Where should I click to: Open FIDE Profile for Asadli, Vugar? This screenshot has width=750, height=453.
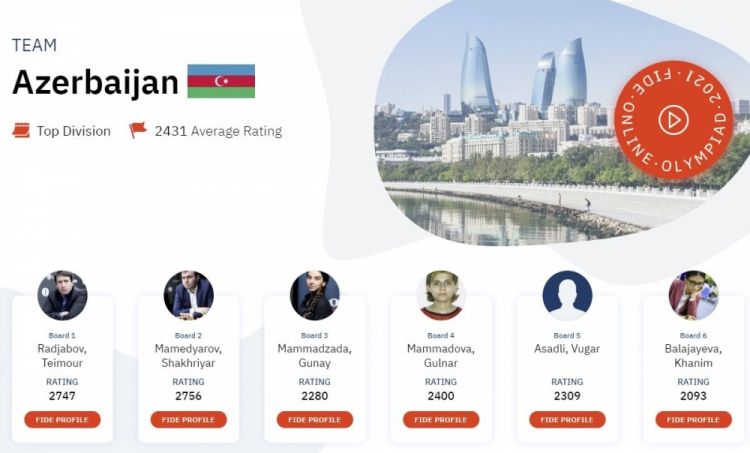567,420
